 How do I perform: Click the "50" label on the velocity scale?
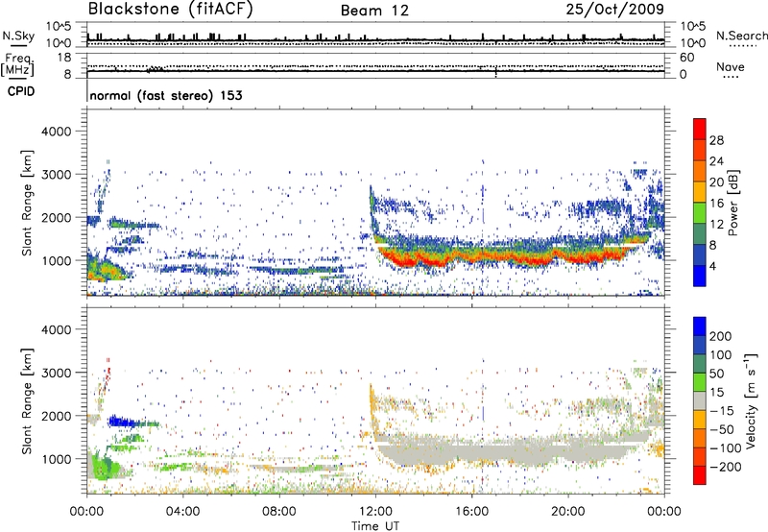tap(716, 374)
